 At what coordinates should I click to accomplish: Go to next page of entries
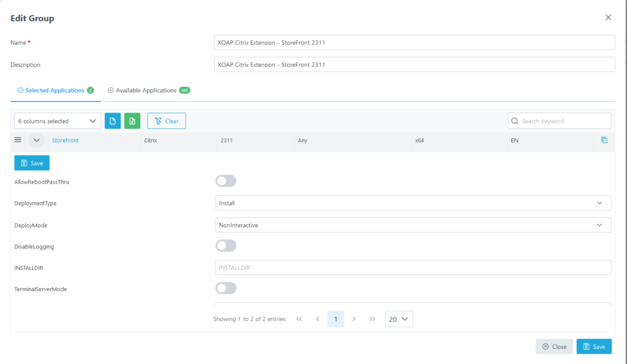click(354, 319)
